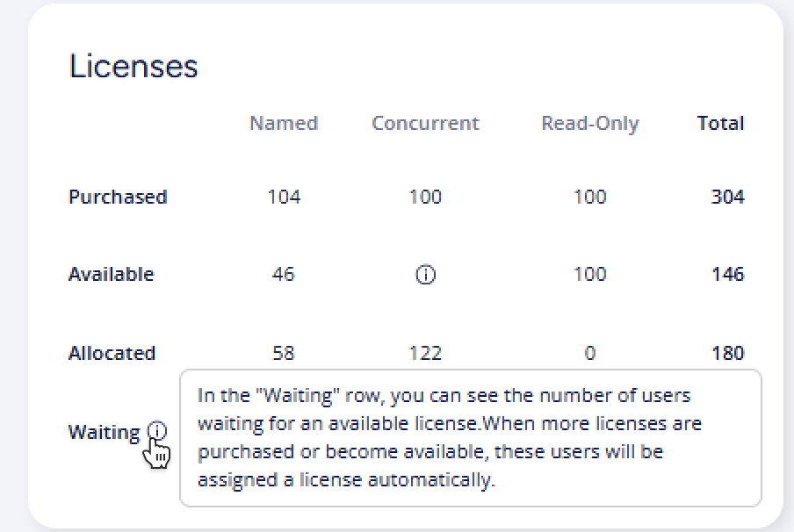Image resolution: width=794 pixels, height=532 pixels.
Task: Click the total purchased value 304
Action: [727, 197]
